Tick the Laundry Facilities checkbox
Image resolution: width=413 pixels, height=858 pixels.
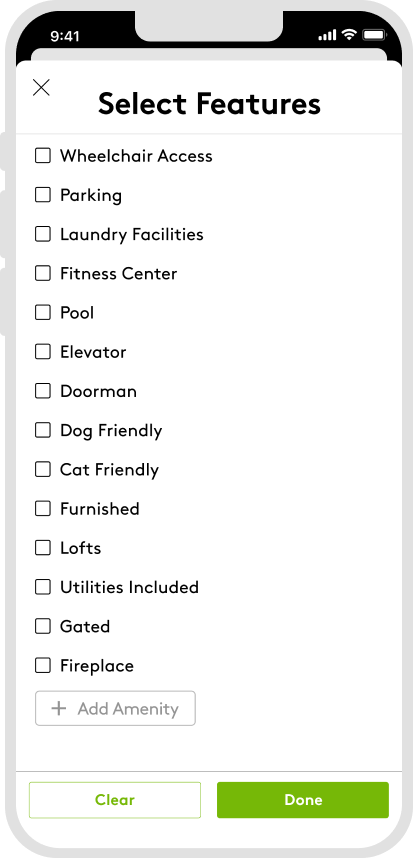click(43, 234)
